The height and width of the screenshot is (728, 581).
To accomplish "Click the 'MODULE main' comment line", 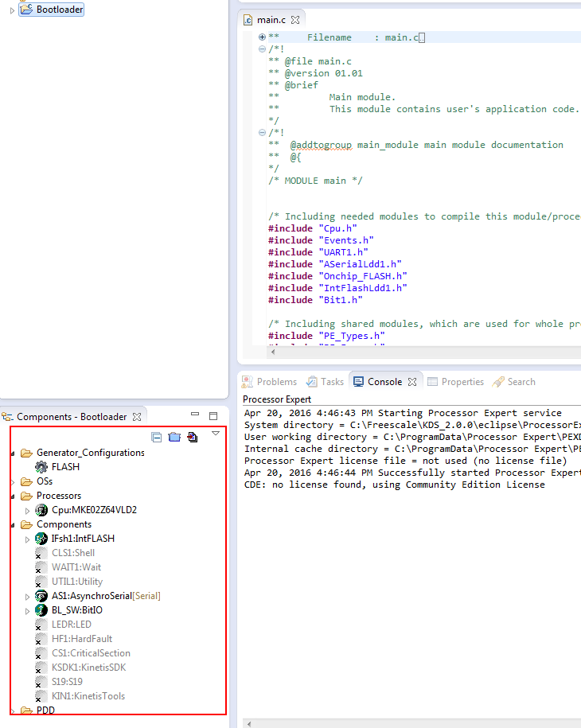I will pyautogui.click(x=315, y=181).
